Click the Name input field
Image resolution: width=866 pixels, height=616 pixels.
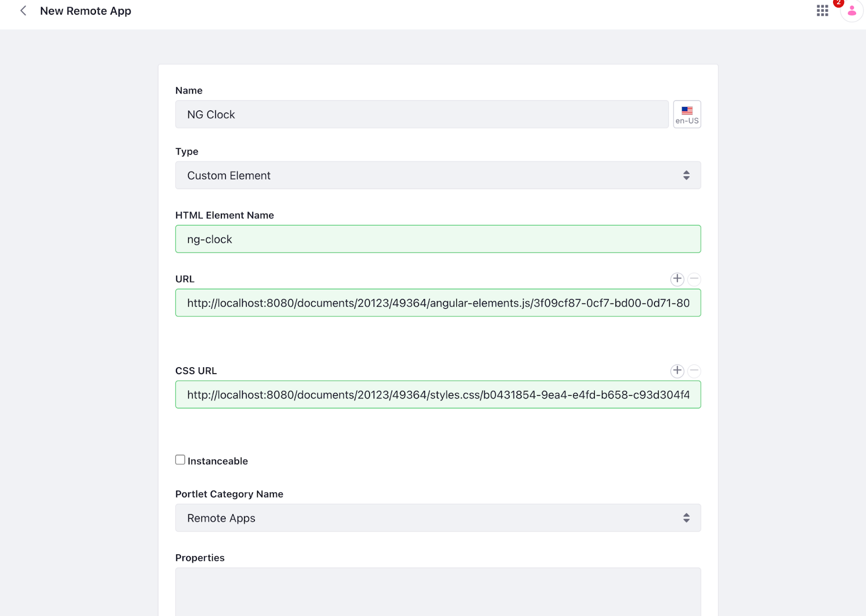(422, 115)
